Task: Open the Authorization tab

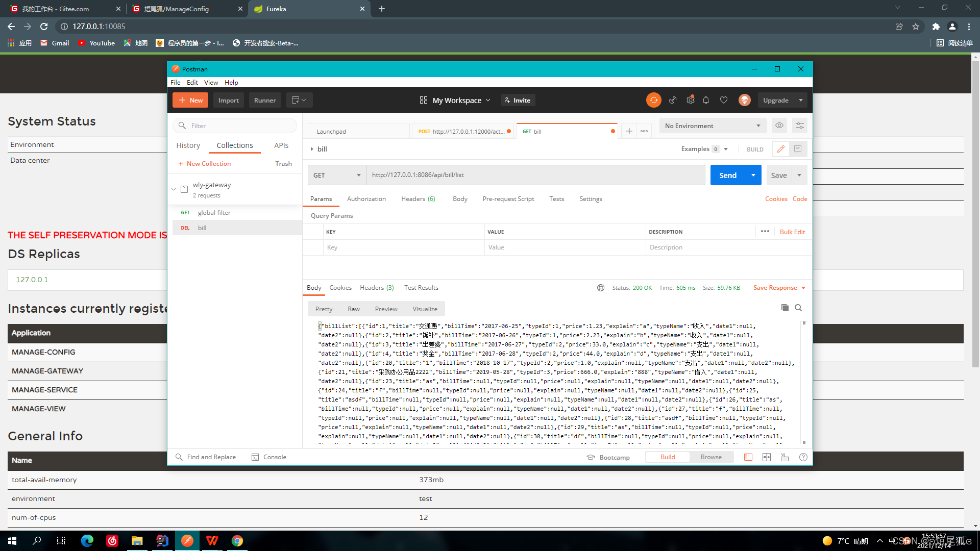Action: coord(366,199)
